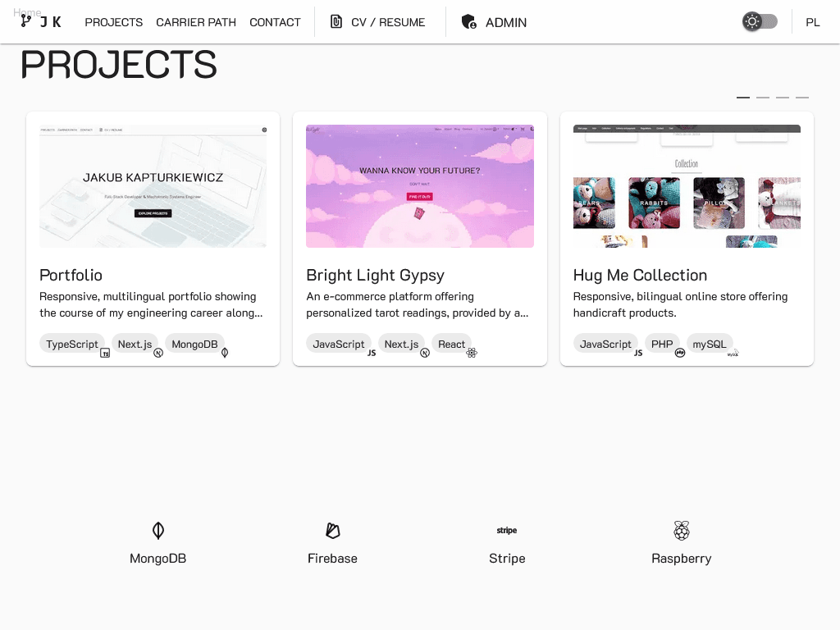Click JavaScript tag on Hug Me Collection
This screenshot has width=840, height=630.
coord(605,344)
